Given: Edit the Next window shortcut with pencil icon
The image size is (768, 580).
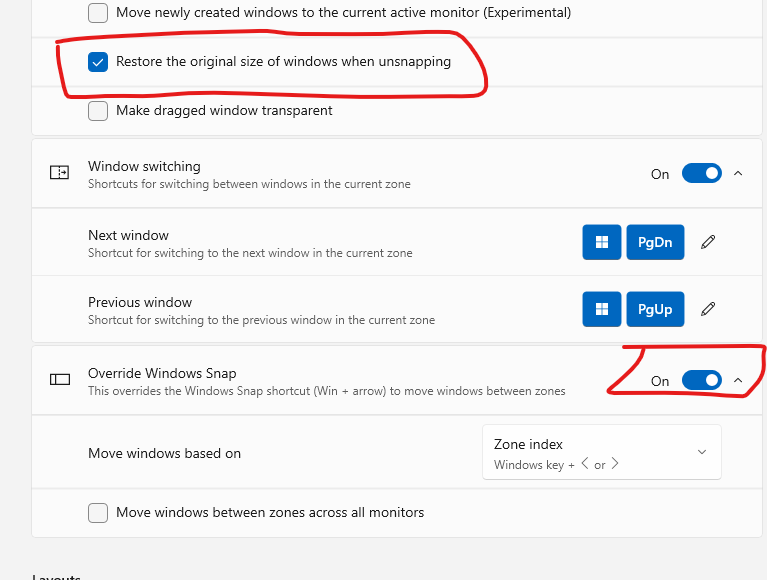Looking at the screenshot, I should point(708,242).
